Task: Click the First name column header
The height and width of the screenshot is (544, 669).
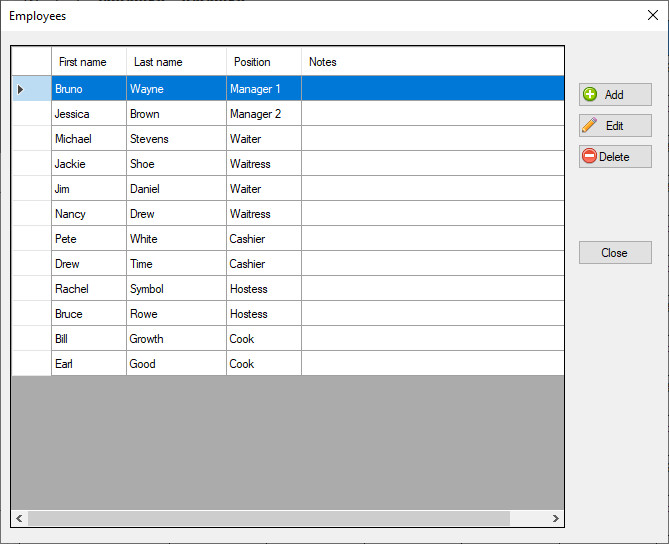Action: click(89, 62)
